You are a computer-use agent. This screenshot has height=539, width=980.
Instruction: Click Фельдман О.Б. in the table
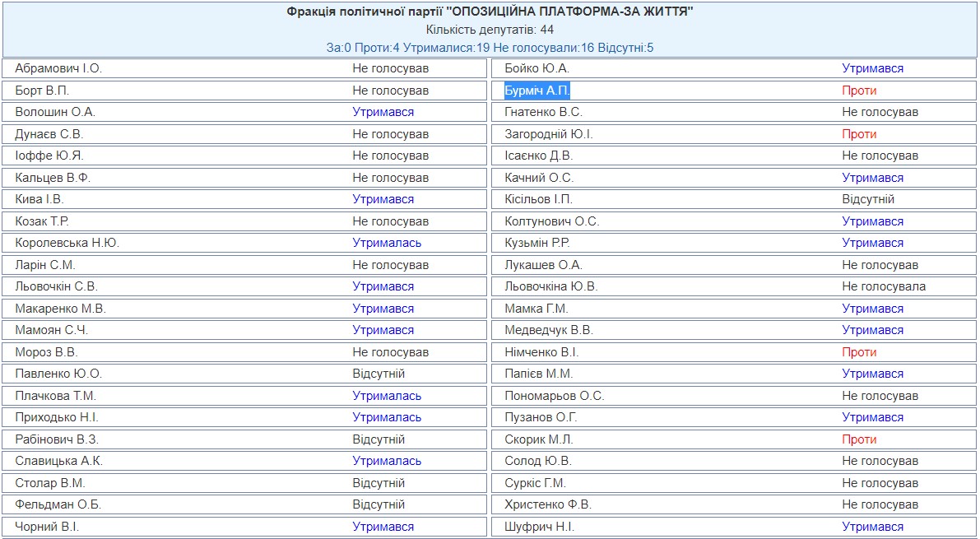(x=58, y=504)
